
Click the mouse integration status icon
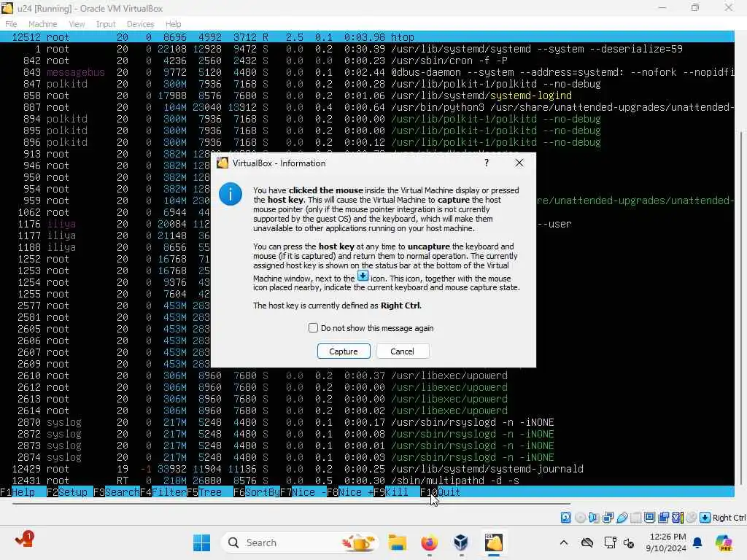click(692, 518)
